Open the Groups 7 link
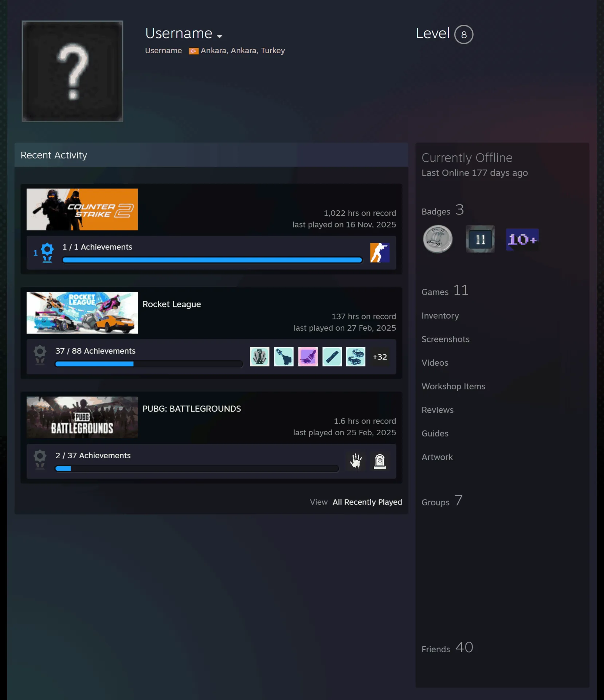Viewport: 604px width, 700px height. [x=442, y=501]
